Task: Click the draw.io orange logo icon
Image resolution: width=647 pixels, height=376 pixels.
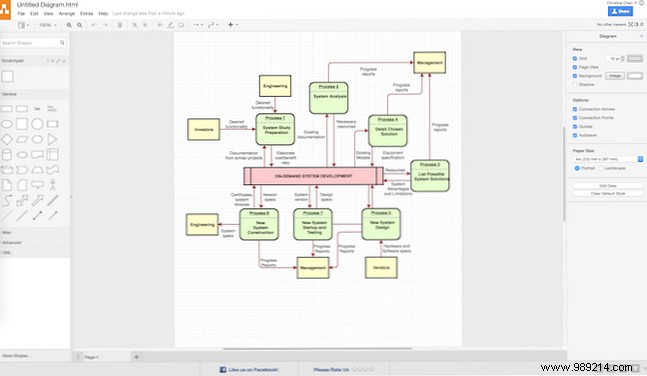Action: 5,9
